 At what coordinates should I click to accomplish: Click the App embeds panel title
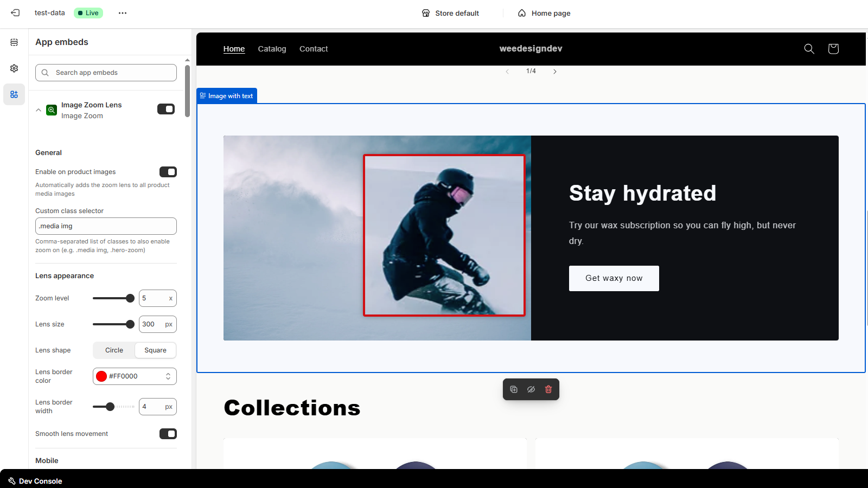click(62, 42)
